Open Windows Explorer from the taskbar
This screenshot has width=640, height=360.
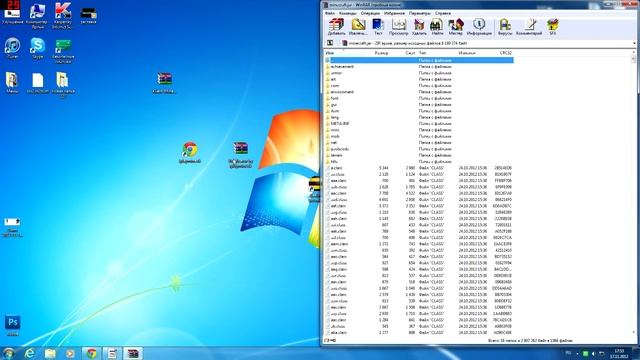pos(50,353)
